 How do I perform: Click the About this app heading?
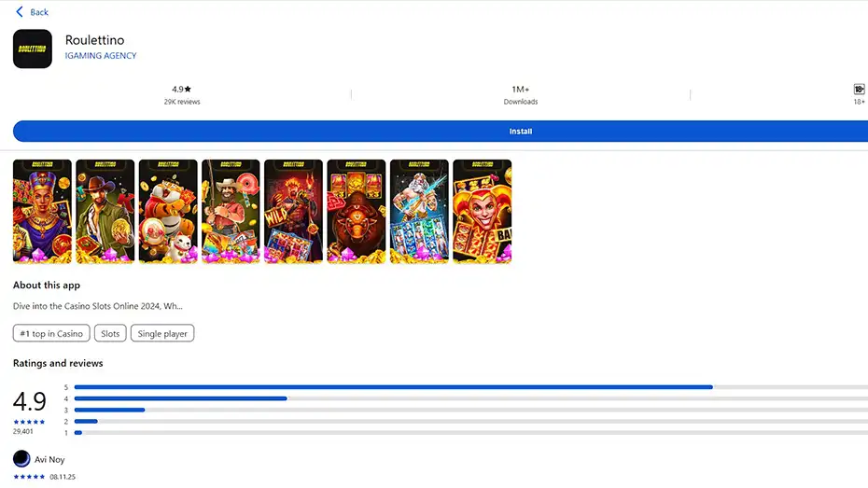pyautogui.click(x=47, y=285)
